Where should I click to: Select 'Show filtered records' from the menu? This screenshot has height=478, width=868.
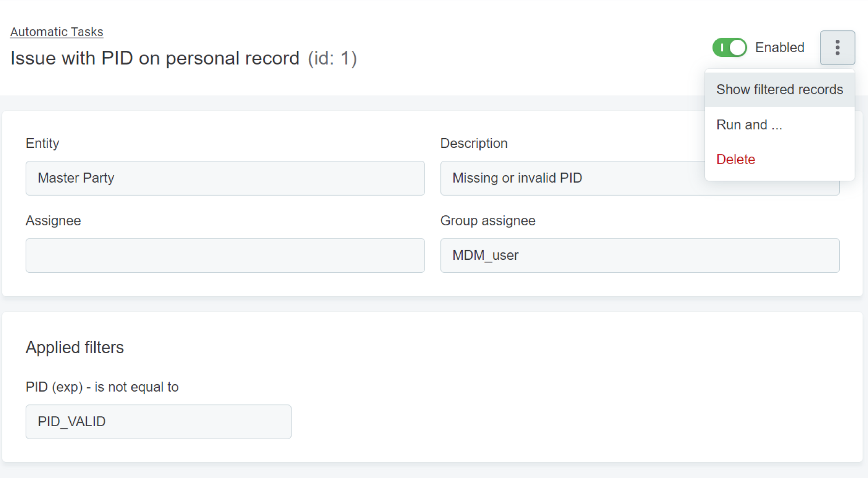click(779, 89)
